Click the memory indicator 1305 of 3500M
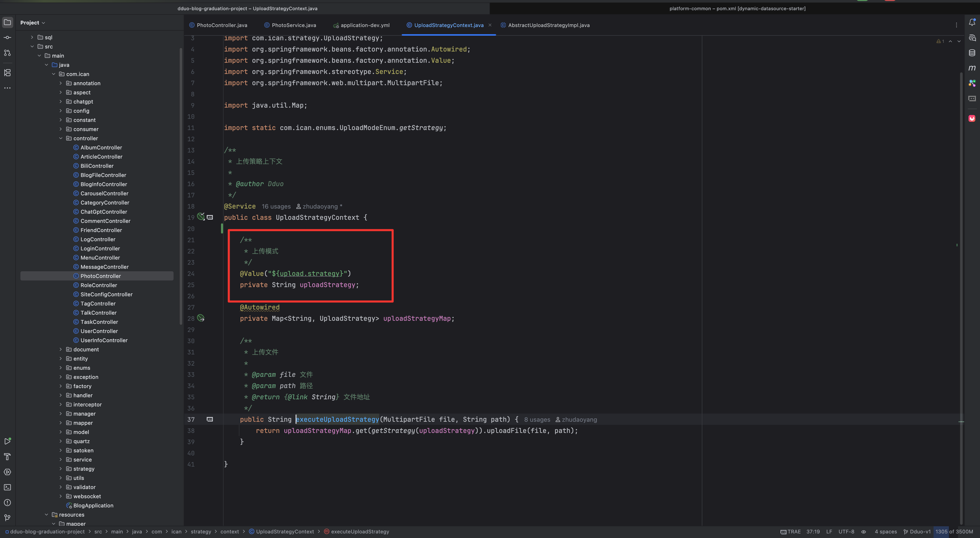The height and width of the screenshot is (538, 980). (x=954, y=532)
